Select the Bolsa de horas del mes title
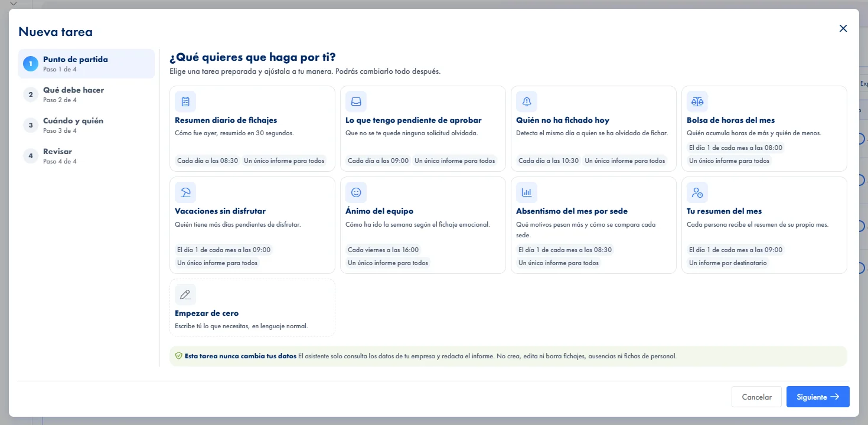The height and width of the screenshot is (425, 868). [731, 120]
